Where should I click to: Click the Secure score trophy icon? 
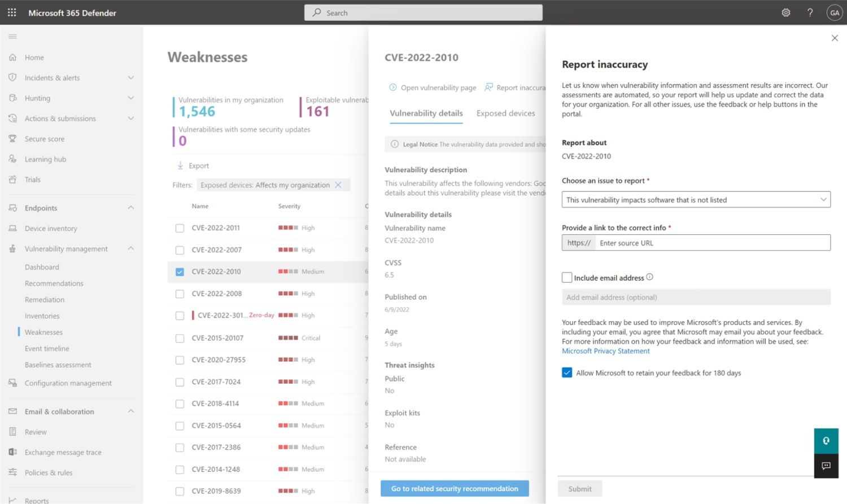pyautogui.click(x=12, y=139)
